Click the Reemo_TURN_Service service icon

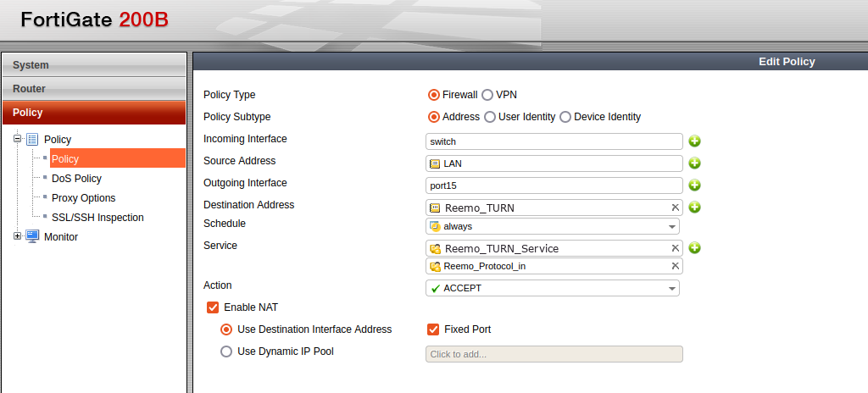[x=436, y=248]
